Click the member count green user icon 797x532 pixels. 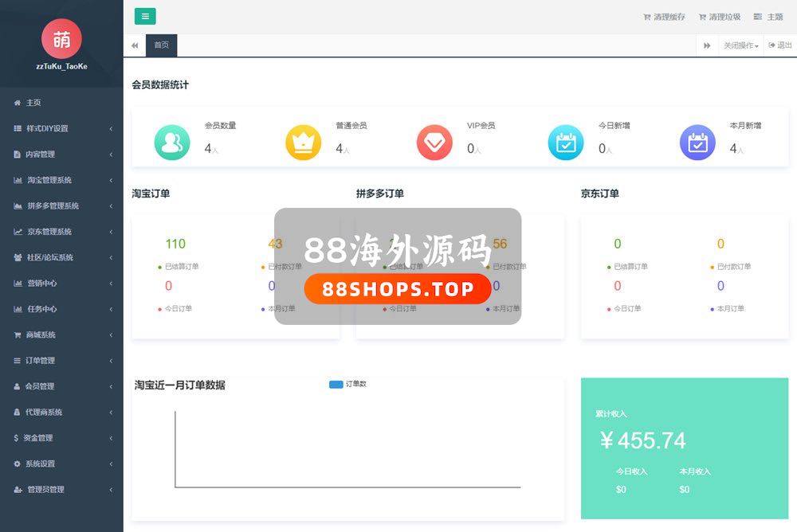172,143
